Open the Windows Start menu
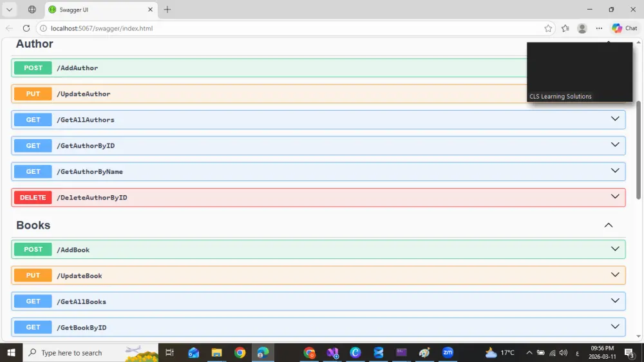The image size is (644, 362). coord(11,352)
